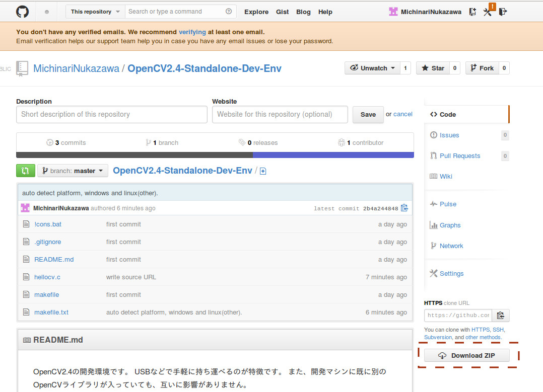Go to Explore in top navigation
Viewport: 543px width, 392px height.
click(256, 12)
